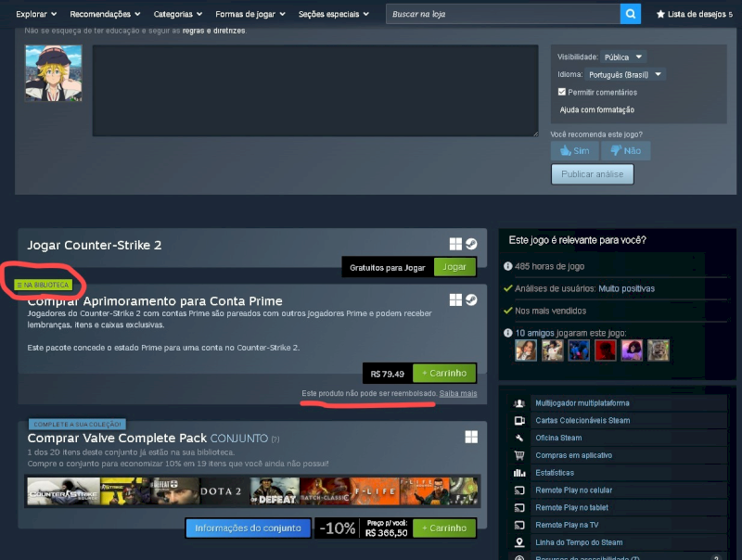Click the CONJUNTO (?) help marker
Viewport: 742px width, 560px height.
275,439
